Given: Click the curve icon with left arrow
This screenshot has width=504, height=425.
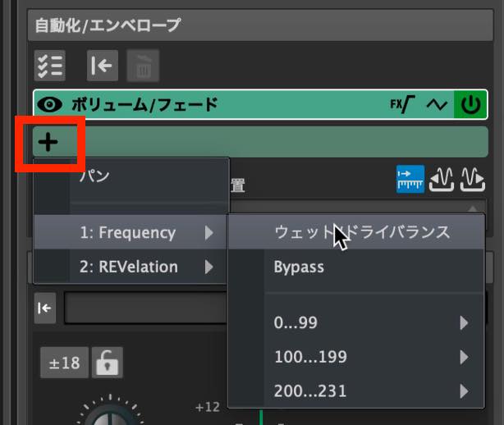Looking at the screenshot, I should click(x=442, y=179).
